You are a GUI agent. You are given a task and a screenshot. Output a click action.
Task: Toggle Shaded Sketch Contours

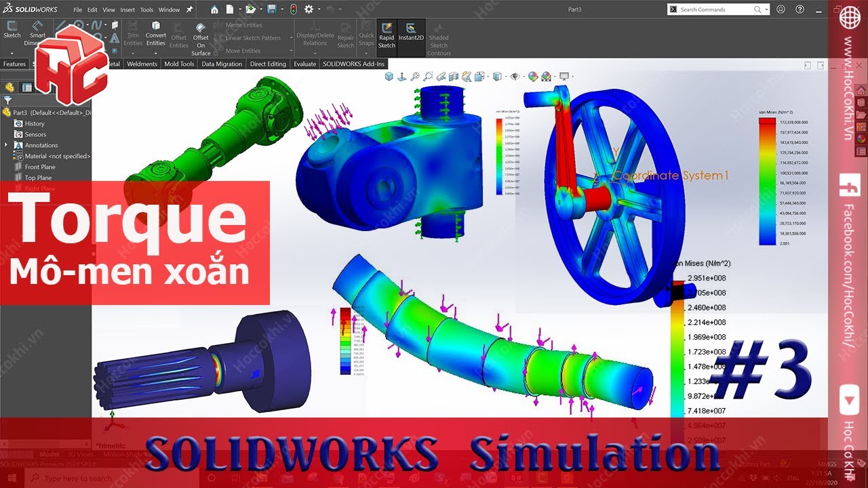439,38
